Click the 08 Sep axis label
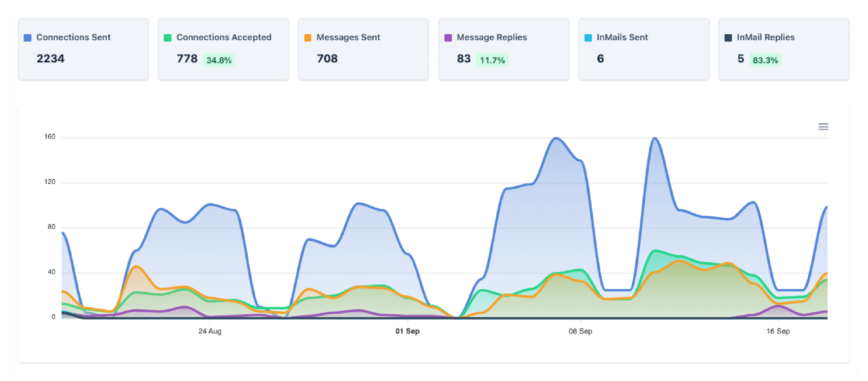 580,331
